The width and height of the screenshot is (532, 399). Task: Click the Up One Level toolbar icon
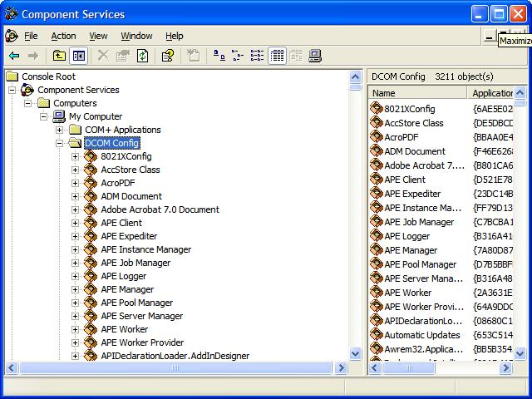(x=59, y=56)
